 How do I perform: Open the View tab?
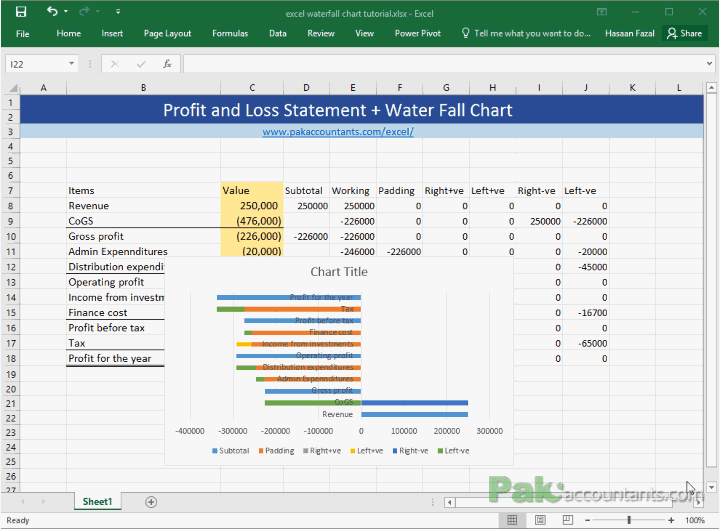[x=365, y=34]
